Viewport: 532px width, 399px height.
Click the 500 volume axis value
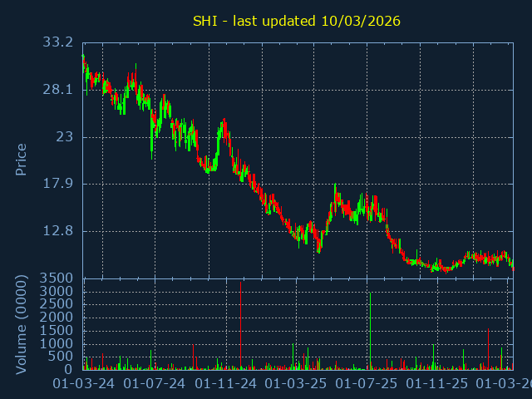60,357
